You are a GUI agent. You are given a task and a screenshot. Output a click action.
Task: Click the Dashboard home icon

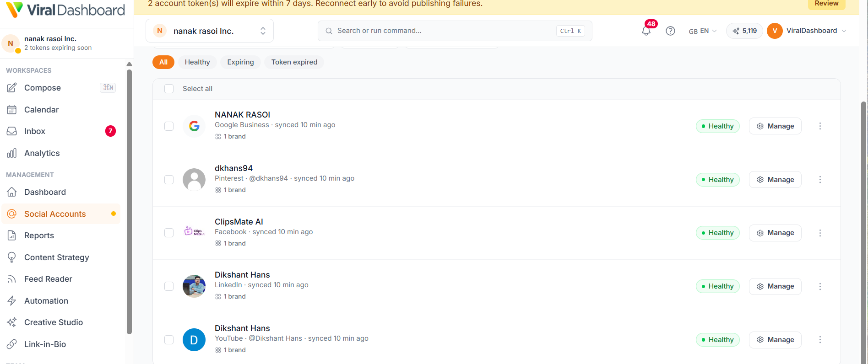pos(12,192)
